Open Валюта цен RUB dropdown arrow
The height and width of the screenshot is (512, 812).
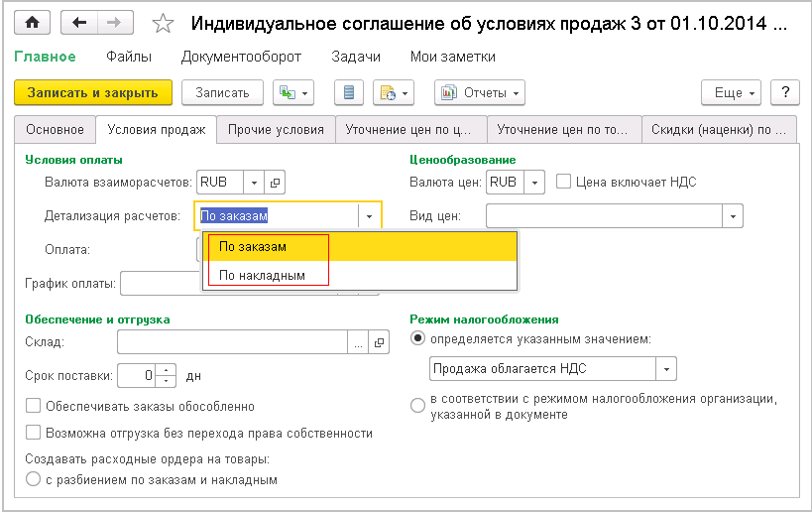coord(534,183)
